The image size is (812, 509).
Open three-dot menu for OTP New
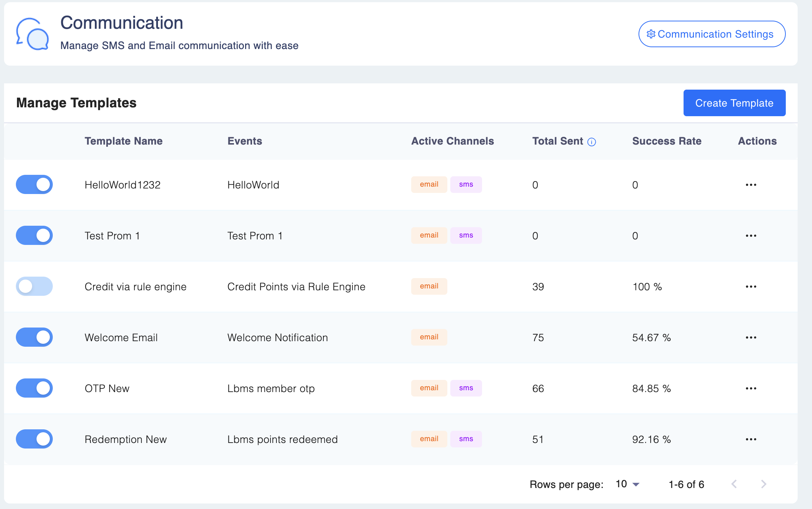coord(751,388)
